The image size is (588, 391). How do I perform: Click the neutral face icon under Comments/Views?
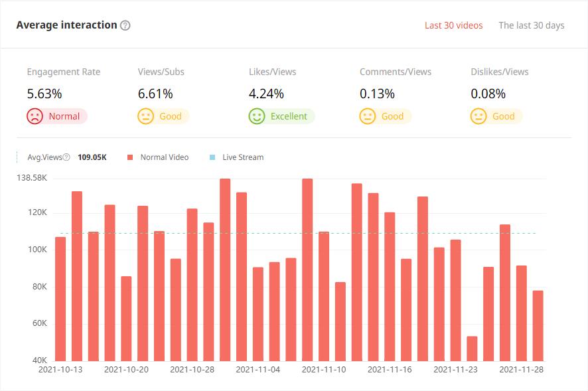[x=367, y=116]
